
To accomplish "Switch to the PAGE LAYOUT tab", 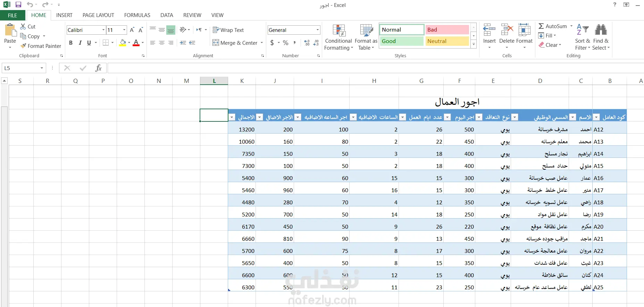I will (x=98, y=15).
